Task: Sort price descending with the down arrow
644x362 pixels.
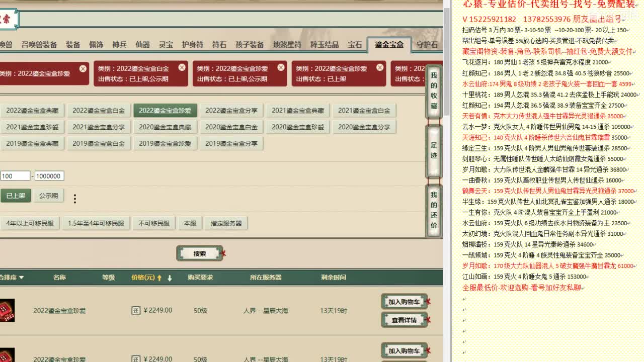Action: [x=170, y=278]
